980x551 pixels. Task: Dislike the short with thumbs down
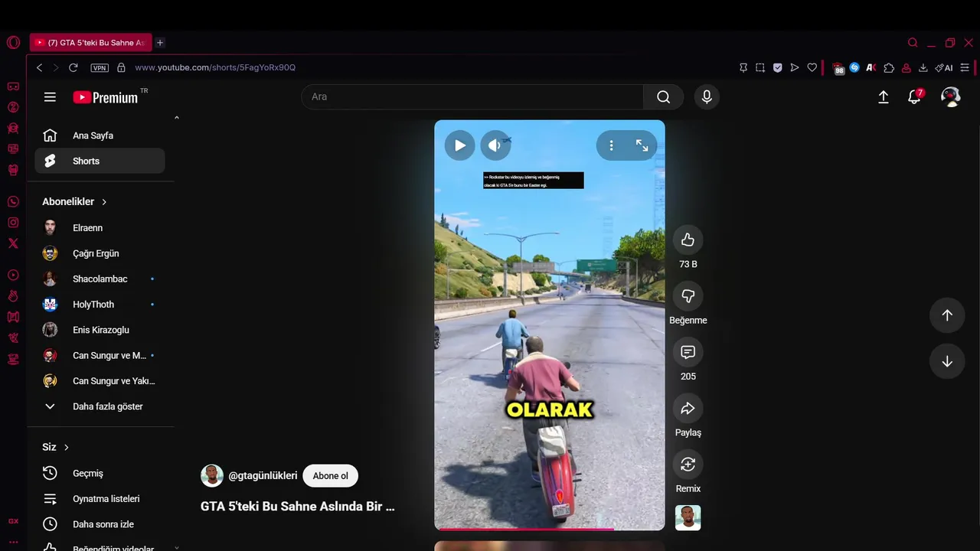[688, 295]
